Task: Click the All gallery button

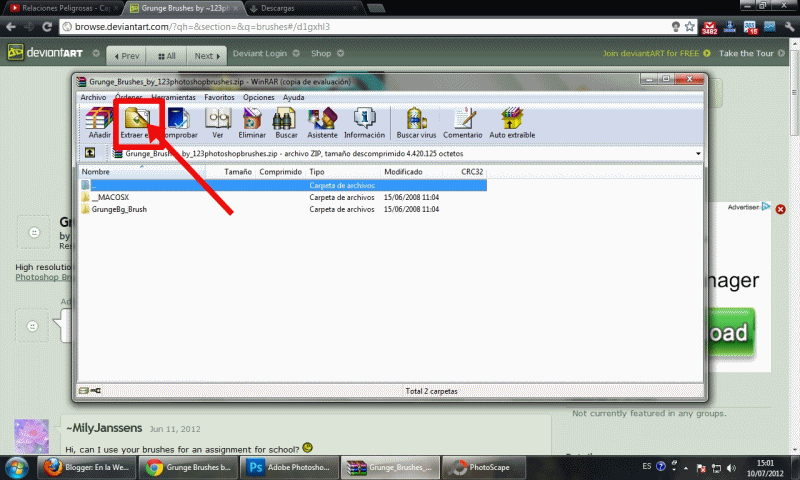Action: (x=166, y=56)
